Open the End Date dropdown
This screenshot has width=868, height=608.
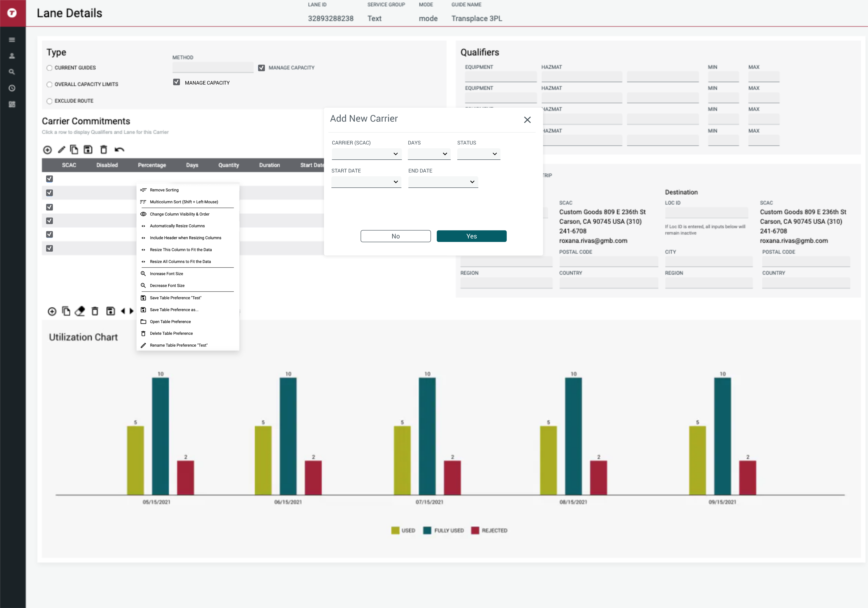coord(443,182)
